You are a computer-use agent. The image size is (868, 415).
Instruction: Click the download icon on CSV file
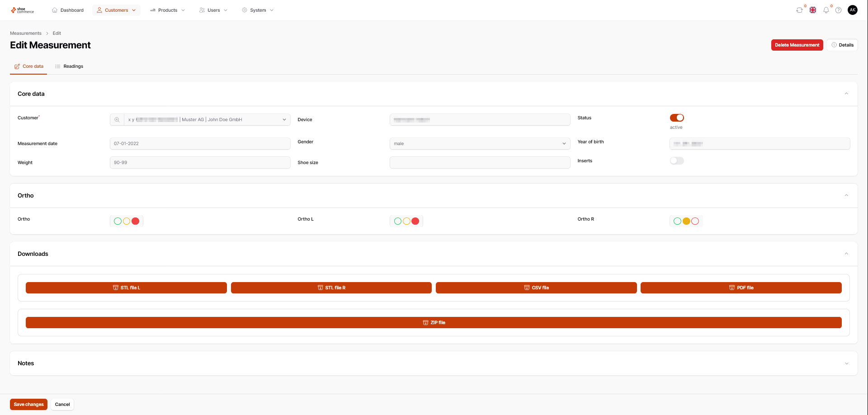point(527,288)
